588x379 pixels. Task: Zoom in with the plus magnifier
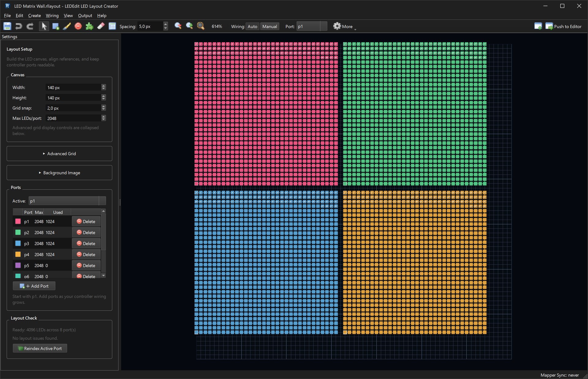(x=189, y=26)
